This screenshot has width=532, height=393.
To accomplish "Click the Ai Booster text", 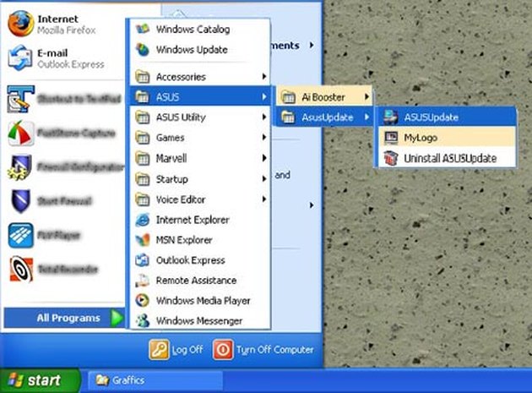I will [x=323, y=97].
